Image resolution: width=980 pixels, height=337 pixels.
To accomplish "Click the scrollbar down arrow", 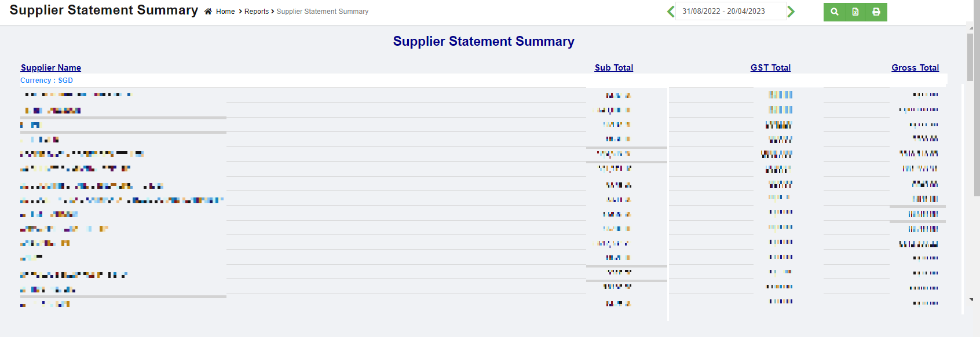I will (x=971, y=300).
